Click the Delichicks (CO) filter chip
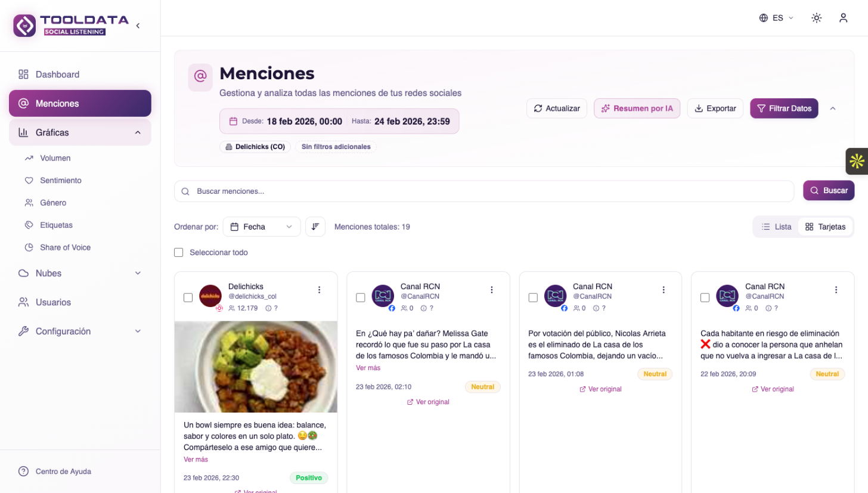Viewport: 868px width, 493px height. pyautogui.click(x=255, y=147)
